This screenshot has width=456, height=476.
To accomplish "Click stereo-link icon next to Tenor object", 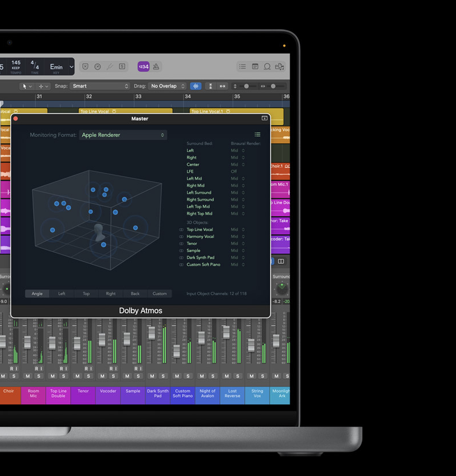I will point(181,244).
